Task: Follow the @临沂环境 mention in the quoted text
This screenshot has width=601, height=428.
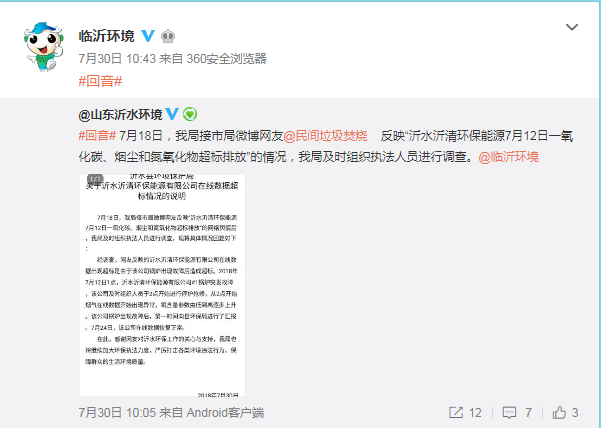Action: click(509, 157)
